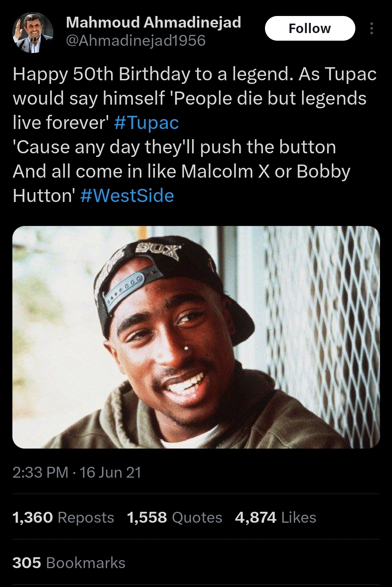This screenshot has height=587, width=392.
Task: Tap the Sox cap logo in the photo
Action: tap(158, 251)
